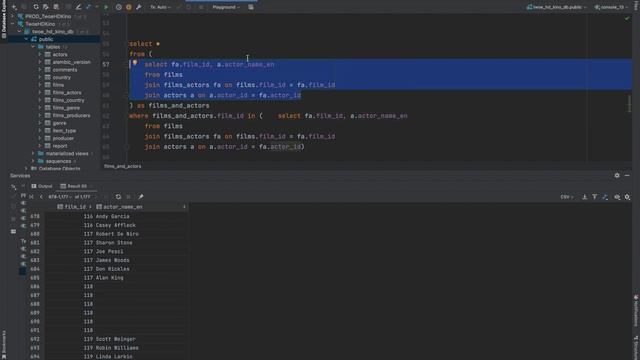
Task: Click the view/eye icon in result toolbar
Action: (617, 197)
